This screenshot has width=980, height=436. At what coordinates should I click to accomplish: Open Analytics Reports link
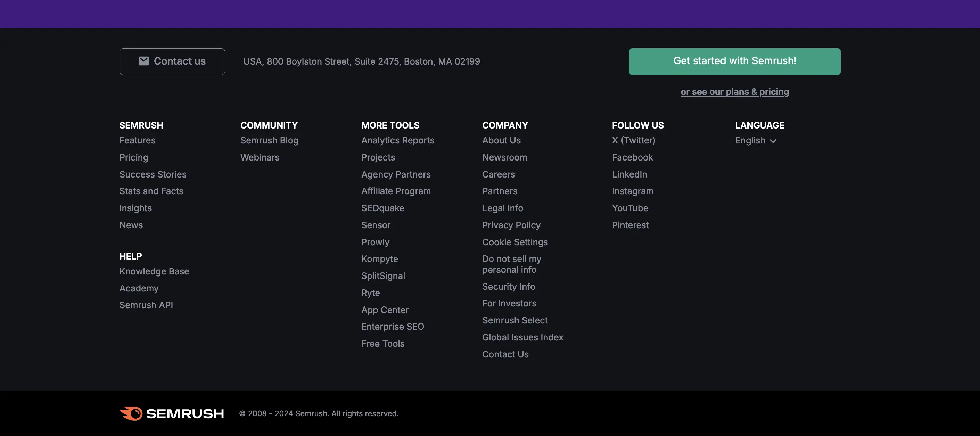[x=397, y=140]
